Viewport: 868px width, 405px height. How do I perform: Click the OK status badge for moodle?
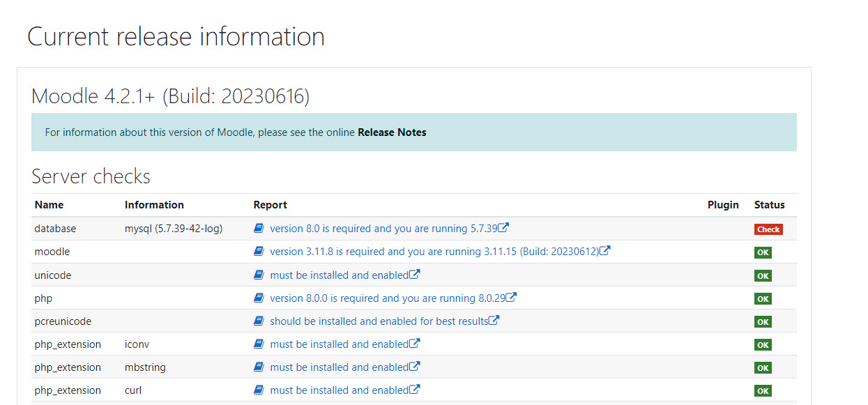(x=763, y=252)
